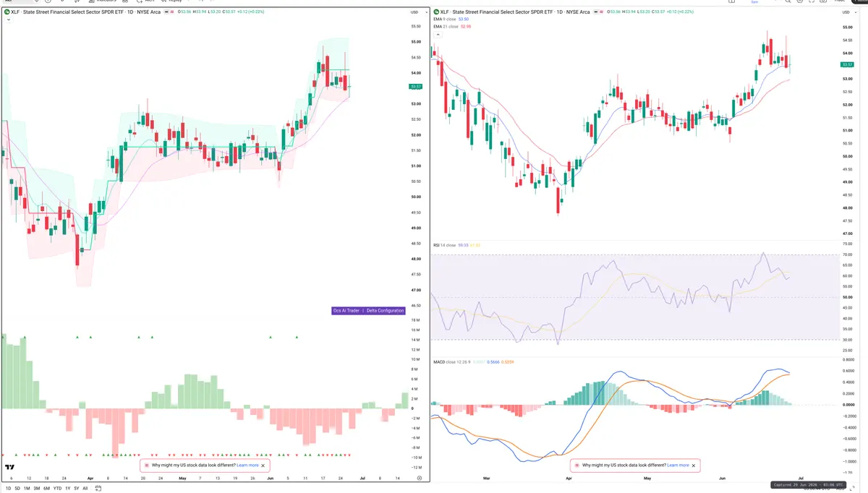This screenshot has height=493, width=868.
Task: Select the 6M time range
Action: pos(46,489)
